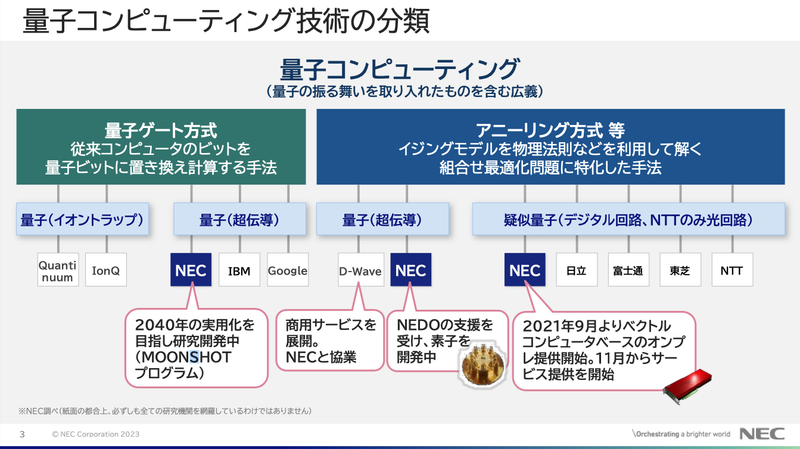
Task: Click the D-Wave company box
Action: 360,270
